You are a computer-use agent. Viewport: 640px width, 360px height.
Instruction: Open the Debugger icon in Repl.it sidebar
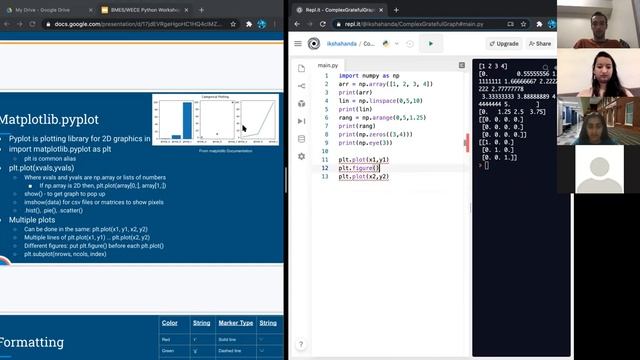301,121
